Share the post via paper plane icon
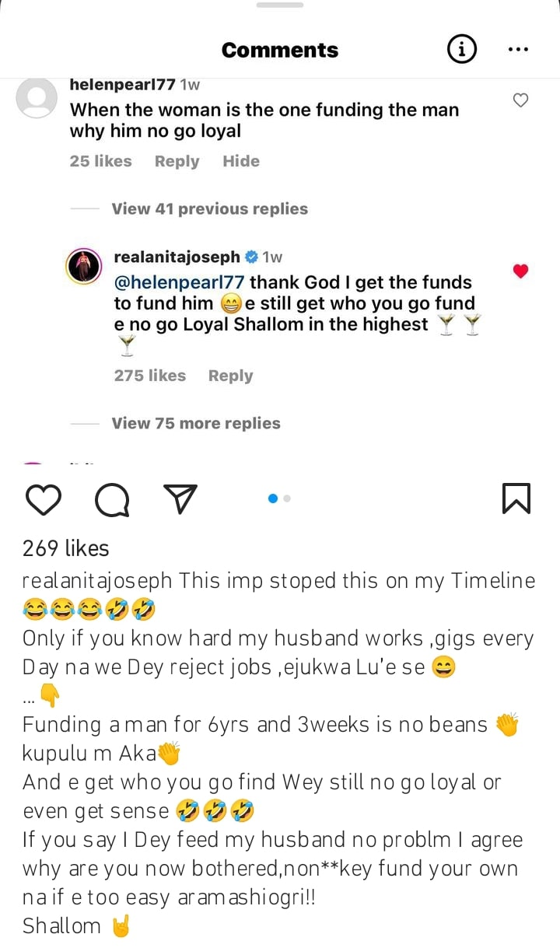This screenshot has width=560, height=948. tap(180, 499)
